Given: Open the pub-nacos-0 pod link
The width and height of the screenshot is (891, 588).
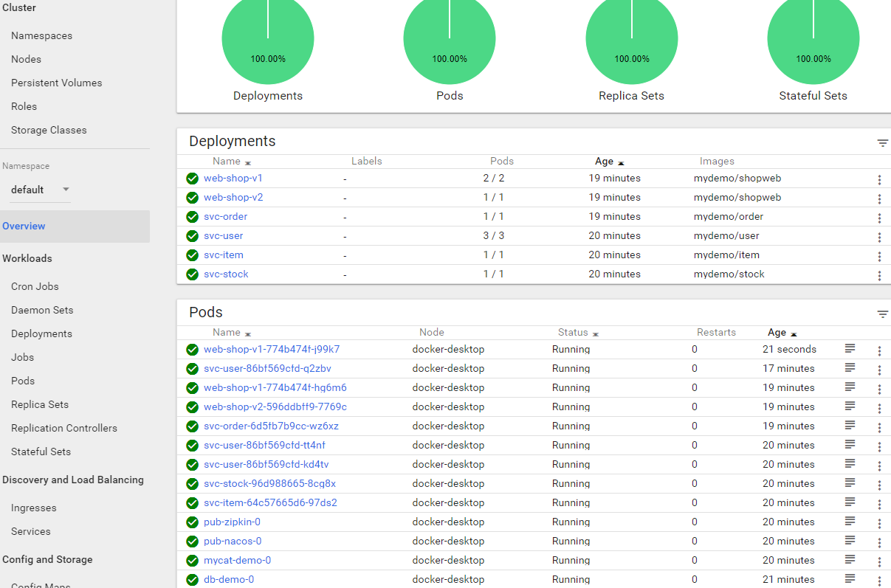Looking at the screenshot, I should 233,541.
